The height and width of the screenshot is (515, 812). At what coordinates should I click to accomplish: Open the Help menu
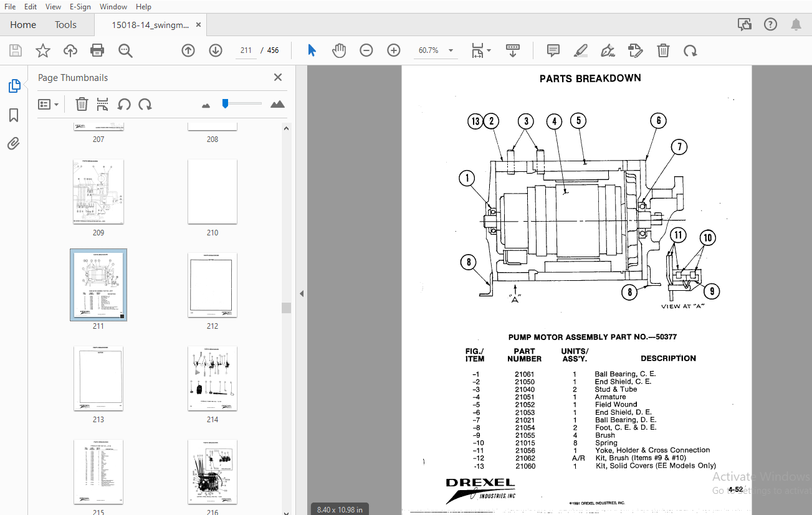pyautogui.click(x=143, y=7)
